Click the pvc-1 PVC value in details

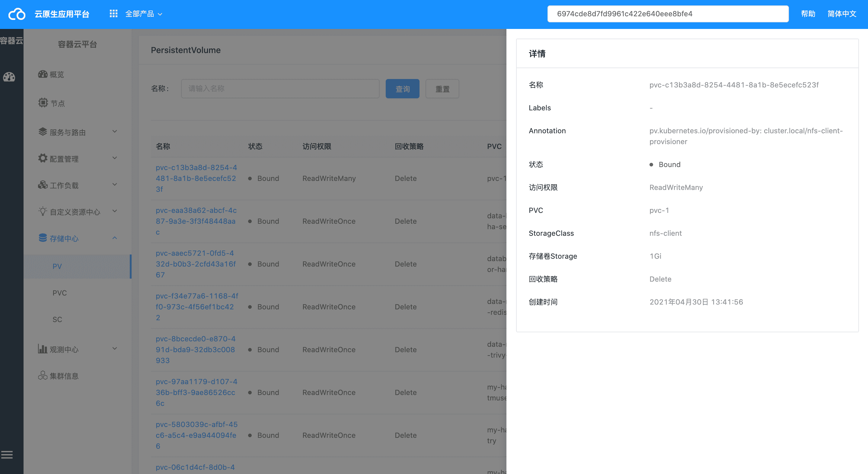(659, 210)
